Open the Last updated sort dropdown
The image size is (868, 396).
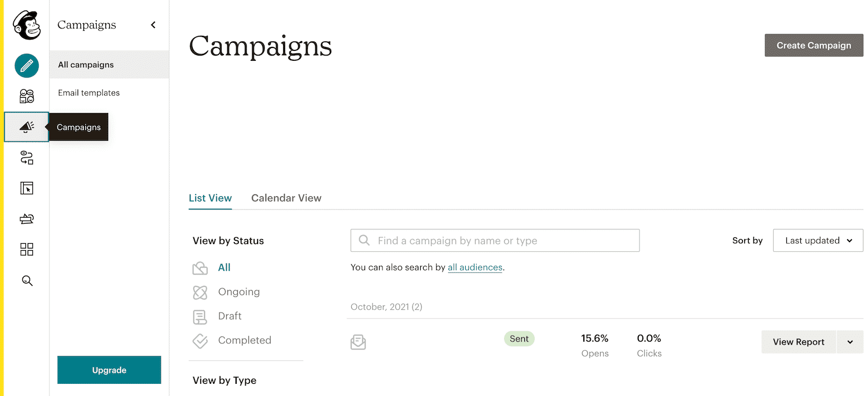(x=818, y=240)
